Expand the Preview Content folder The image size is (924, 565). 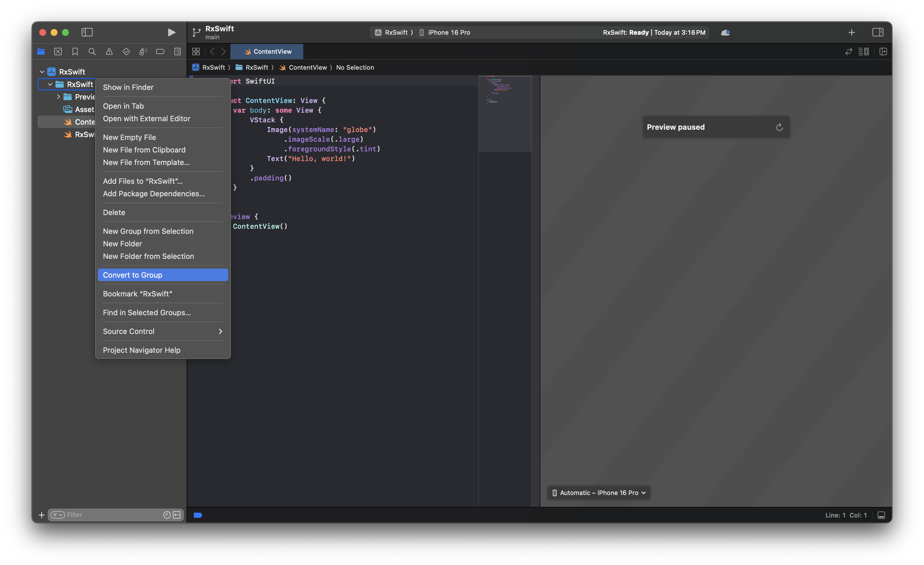tap(59, 97)
